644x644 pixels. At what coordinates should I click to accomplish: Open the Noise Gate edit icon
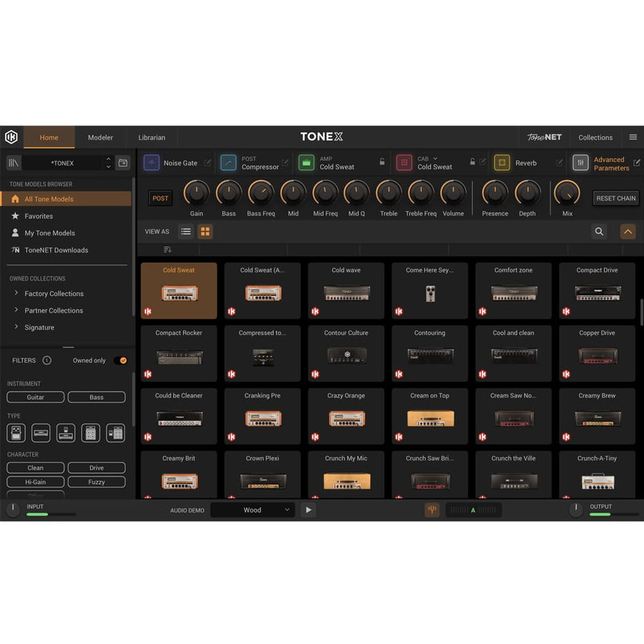(x=208, y=162)
